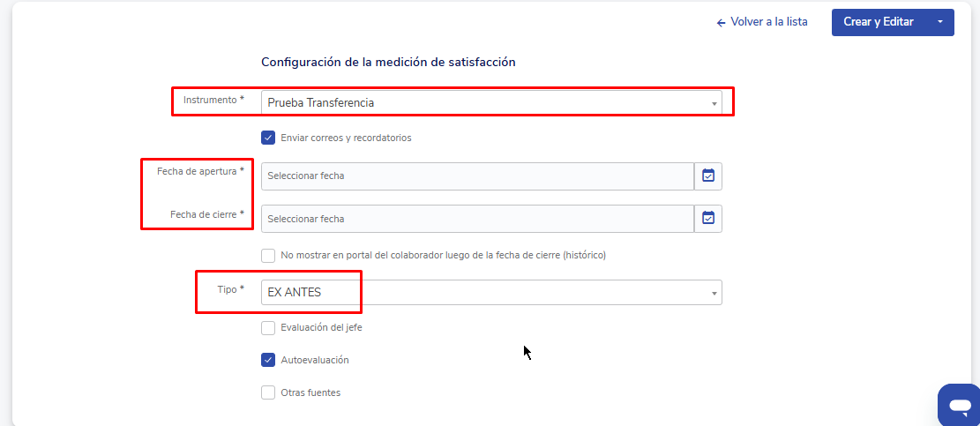980x426 pixels.
Task: Click the Fecha de apertura label
Action: (x=200, y=171)
